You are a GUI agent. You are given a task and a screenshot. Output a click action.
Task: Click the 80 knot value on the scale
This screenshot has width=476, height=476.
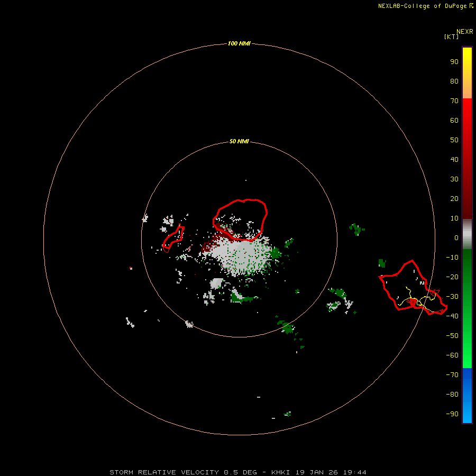coord(454,81)
